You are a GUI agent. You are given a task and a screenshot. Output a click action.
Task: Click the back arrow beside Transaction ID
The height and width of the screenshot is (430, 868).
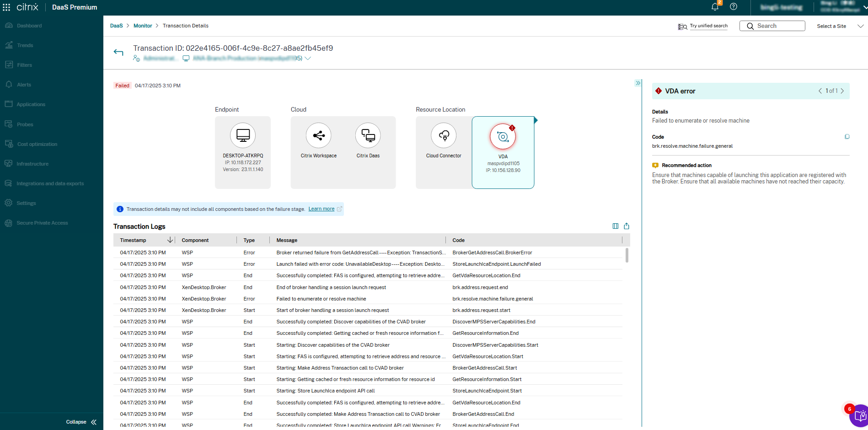pos(118,52)
